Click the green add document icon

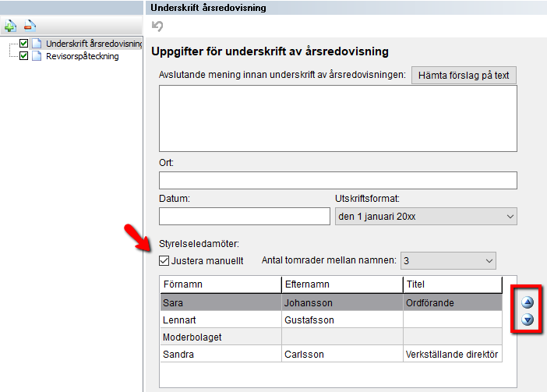coord(11,26)
